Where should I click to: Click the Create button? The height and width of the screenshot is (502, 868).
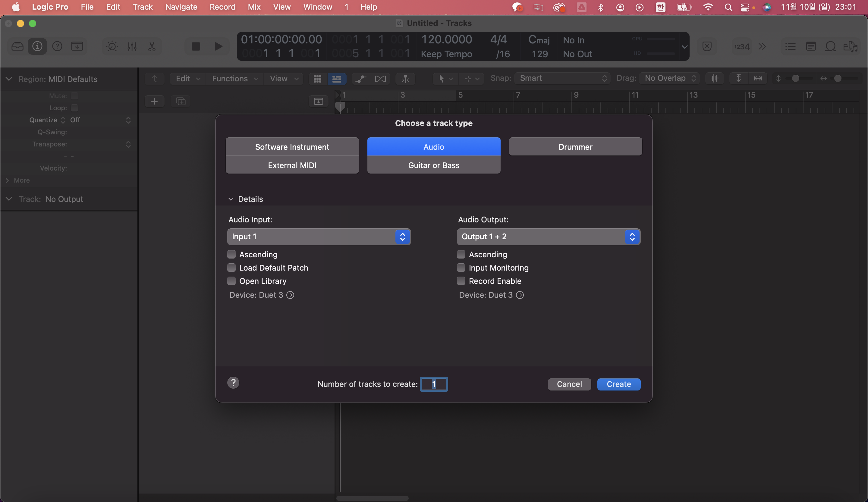[619, 384]
